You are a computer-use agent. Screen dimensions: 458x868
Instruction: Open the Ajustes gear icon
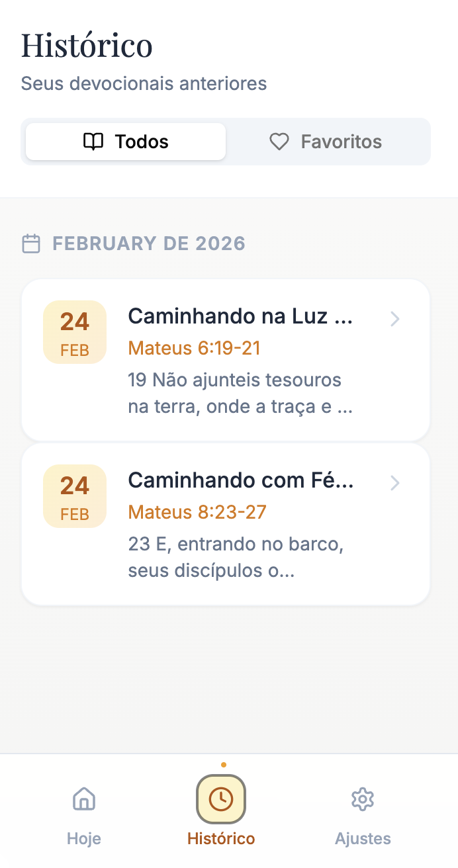coord(363,799)
